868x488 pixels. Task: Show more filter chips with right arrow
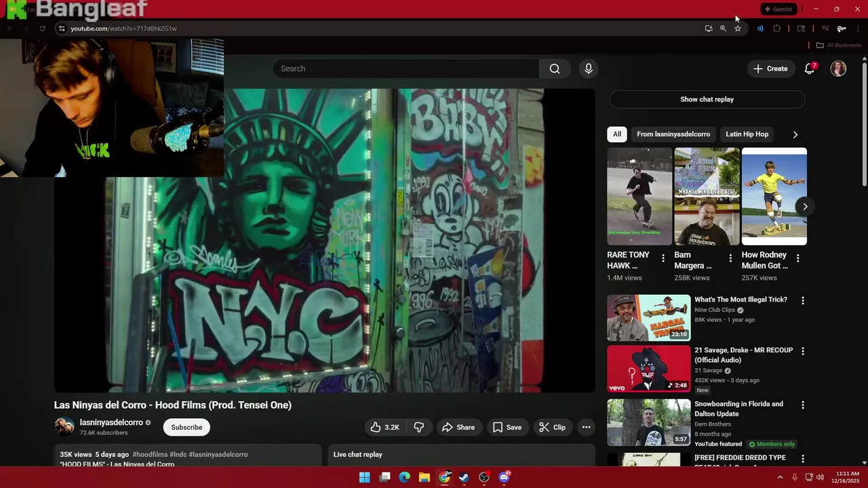click(795, 134)
